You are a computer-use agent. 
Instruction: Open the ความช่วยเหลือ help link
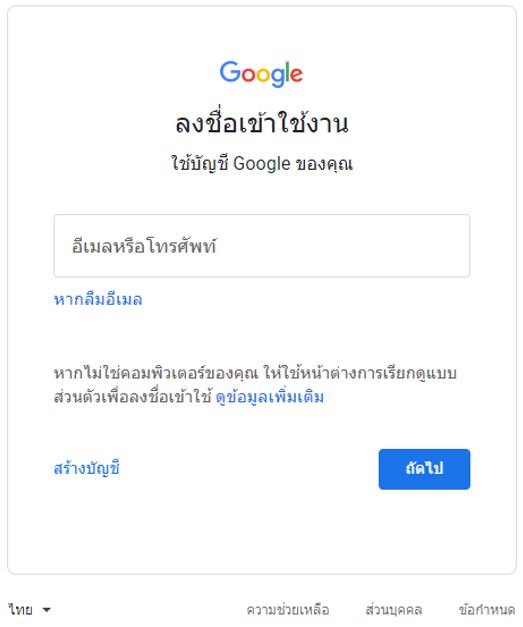click(288, 610)
